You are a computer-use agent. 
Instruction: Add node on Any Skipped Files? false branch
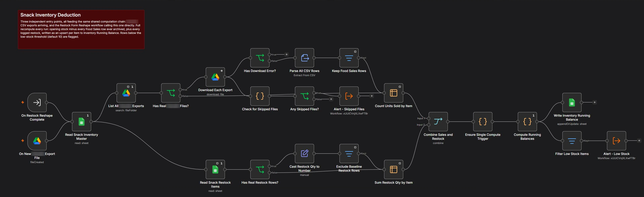[x=331, y=99]
